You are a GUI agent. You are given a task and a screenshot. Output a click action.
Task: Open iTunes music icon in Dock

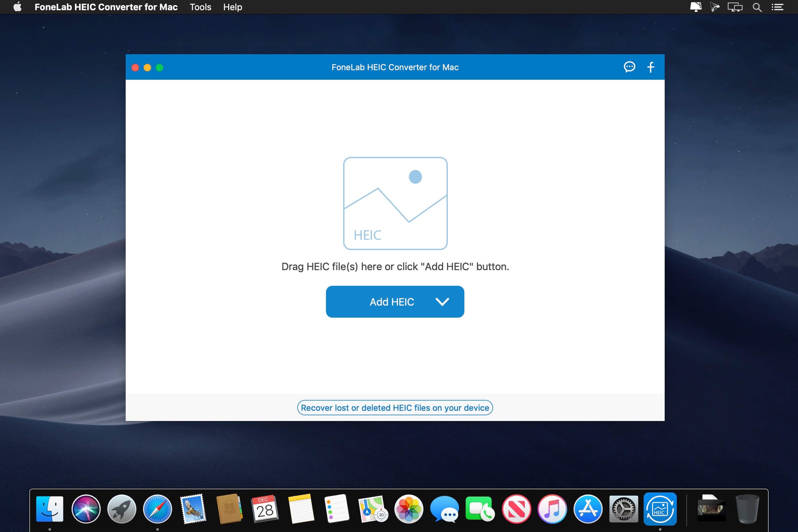click(x=552, y=509)
